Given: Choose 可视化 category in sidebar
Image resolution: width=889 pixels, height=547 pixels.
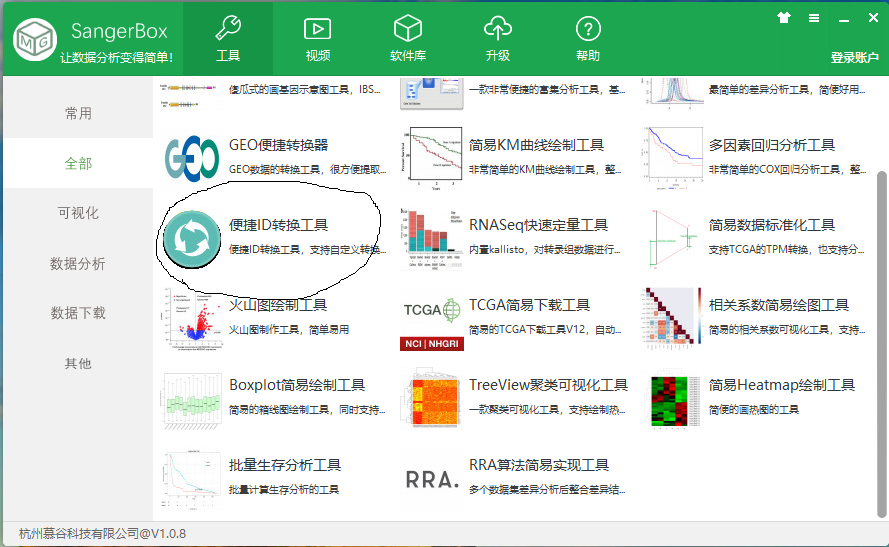Looking at the screenshot, I should (x=78, y=214).
